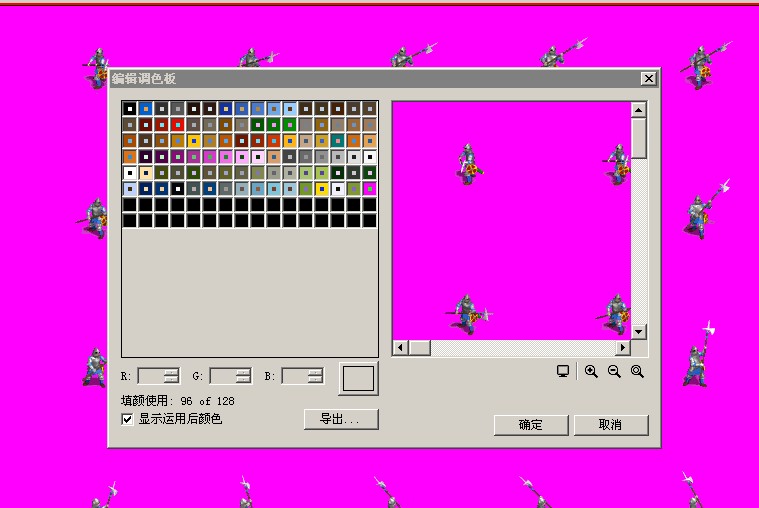Choose the pale sky-blue swatch in top row

tap(290, 109)
